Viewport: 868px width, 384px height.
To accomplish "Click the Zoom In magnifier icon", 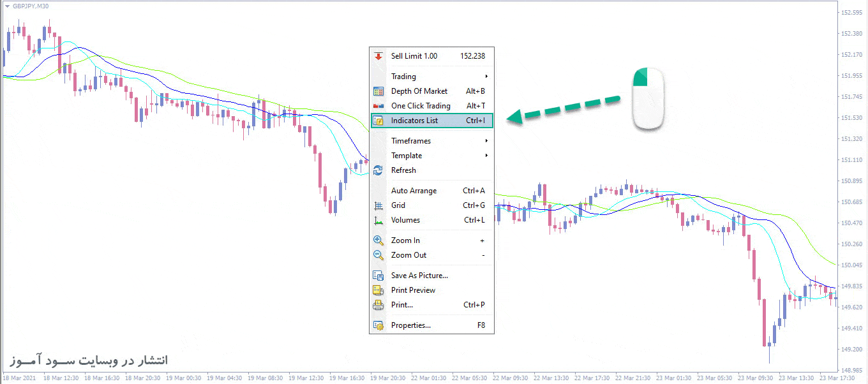I will 378,240.
